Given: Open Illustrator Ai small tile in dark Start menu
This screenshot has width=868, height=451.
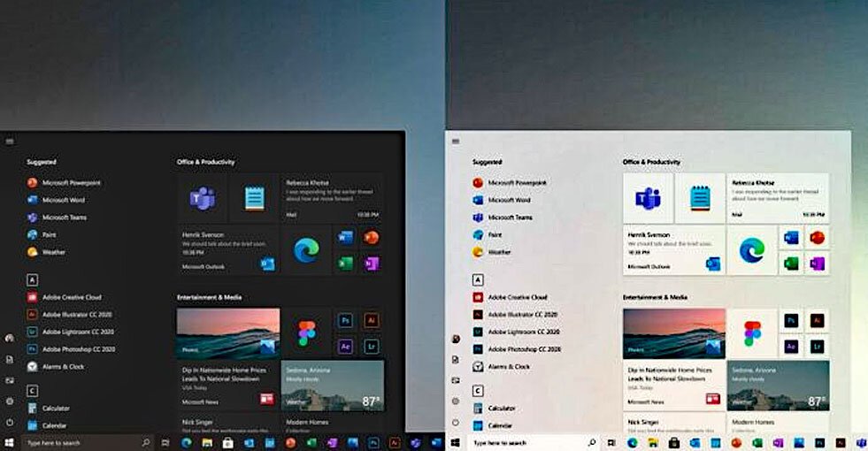Looking at the screenshot, I should click(x=372, y=320).
